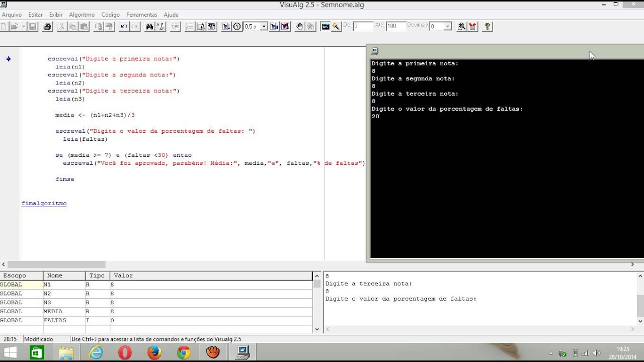Click the system tray volume icon
Screen dimensions: 644x362
point(597,353)
